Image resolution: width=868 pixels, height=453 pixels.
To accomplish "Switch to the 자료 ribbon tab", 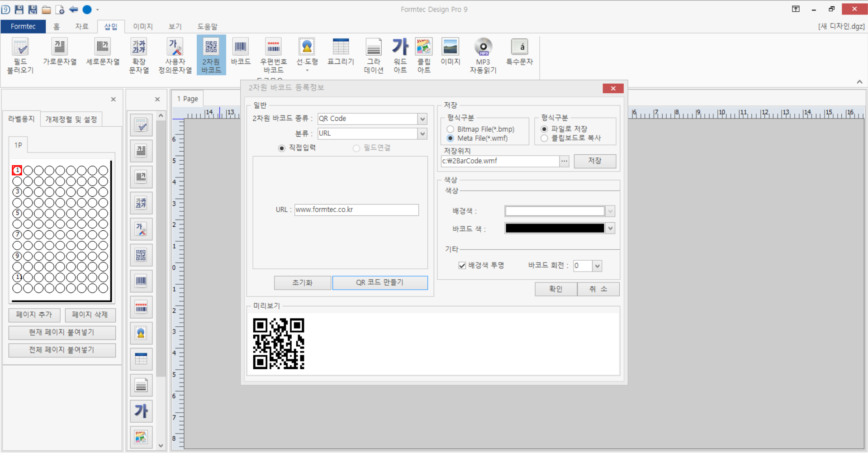I will 81,26.
